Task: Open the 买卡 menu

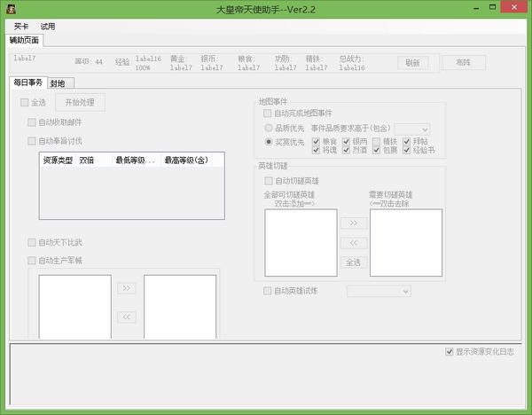Action: pos(21,27)
